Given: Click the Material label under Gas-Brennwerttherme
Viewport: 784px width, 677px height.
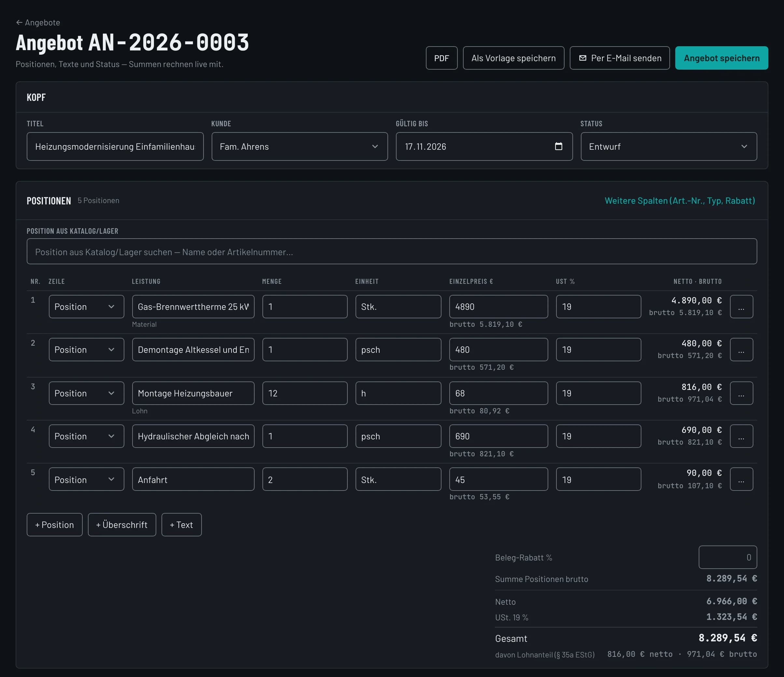Looking at the screenshot, I should pyautogui.click(x=144, y=324).
